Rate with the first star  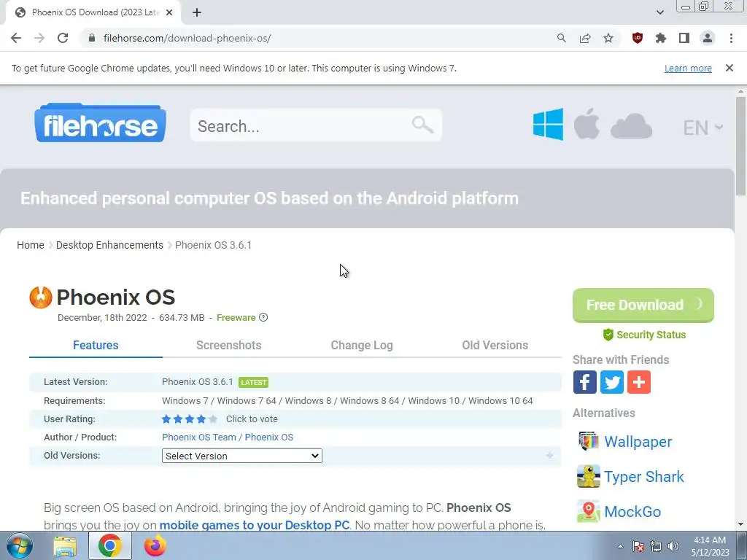[x=166, y=419]
